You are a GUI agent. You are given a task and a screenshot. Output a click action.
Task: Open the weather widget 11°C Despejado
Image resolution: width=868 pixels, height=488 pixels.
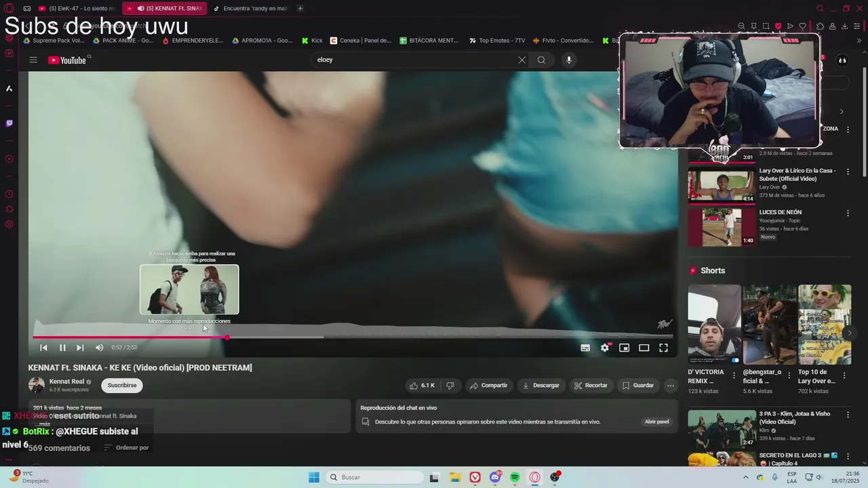click(x=31, y=477)
